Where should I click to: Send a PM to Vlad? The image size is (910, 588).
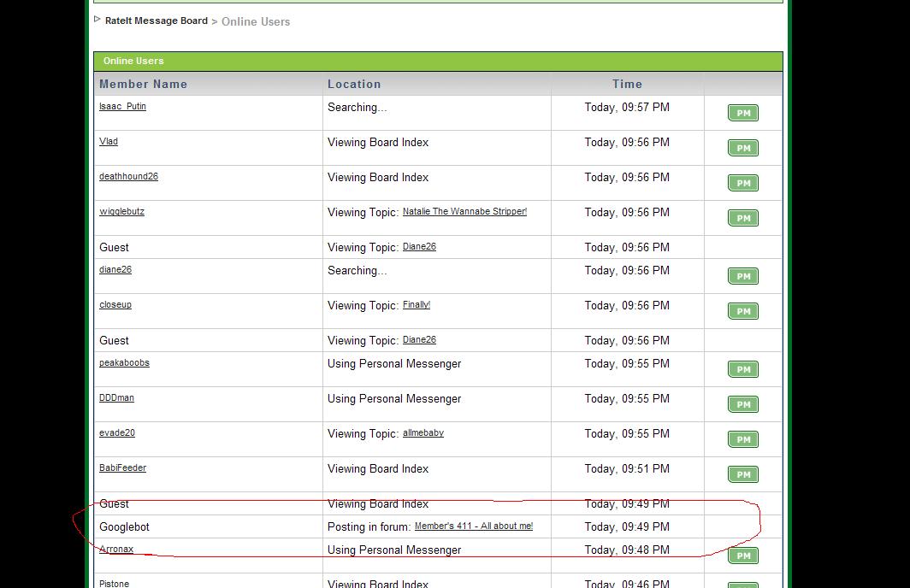click(x=742, y=148)
